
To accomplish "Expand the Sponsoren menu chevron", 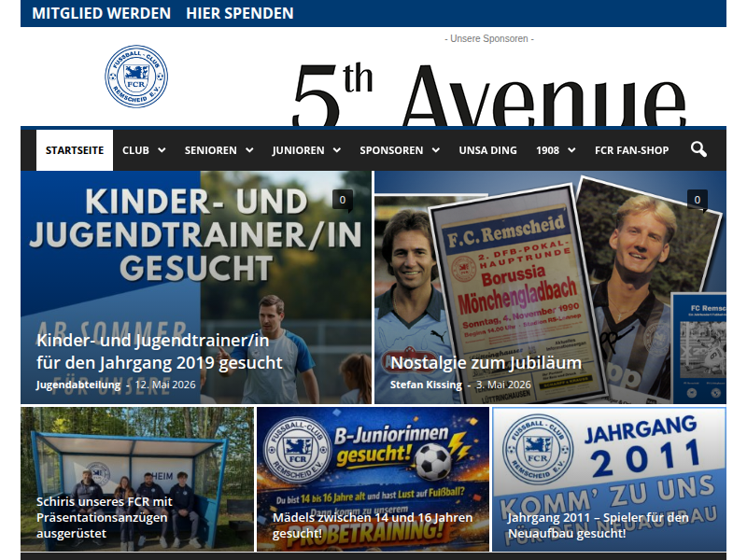I will [x=435, y=150].
